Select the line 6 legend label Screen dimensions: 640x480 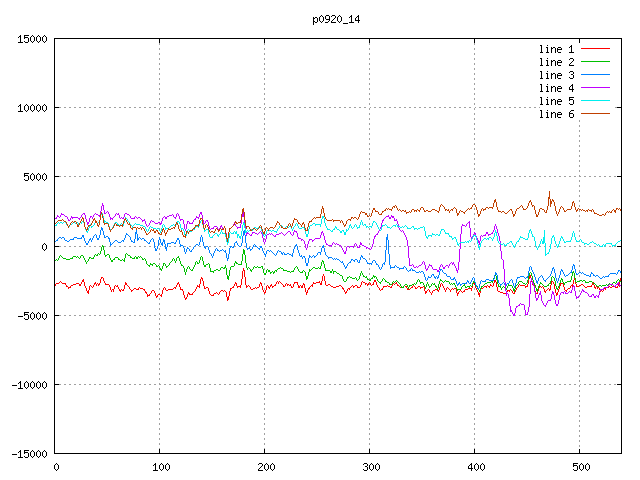(x=557, y=114)
